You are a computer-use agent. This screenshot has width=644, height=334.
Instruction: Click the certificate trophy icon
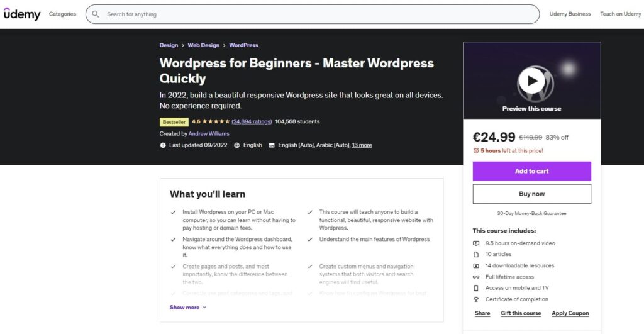click(x=476, y=299)
